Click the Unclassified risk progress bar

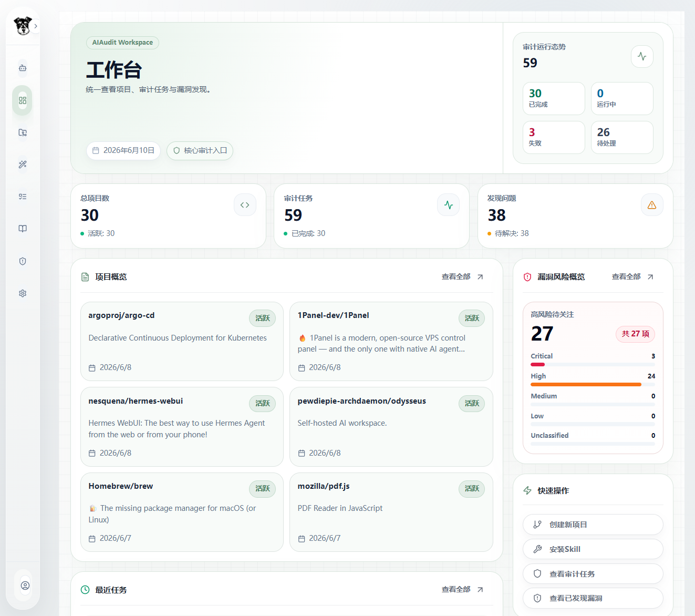click(593, 444)
